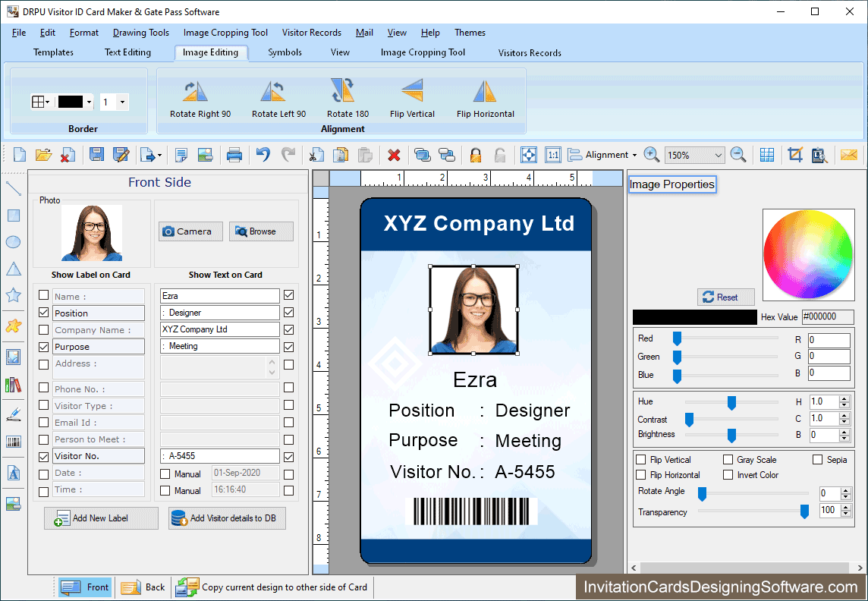This screenshot has height=601, width=868.
Task: Click Add Visitor details to DB
Action: click(226, 518)
